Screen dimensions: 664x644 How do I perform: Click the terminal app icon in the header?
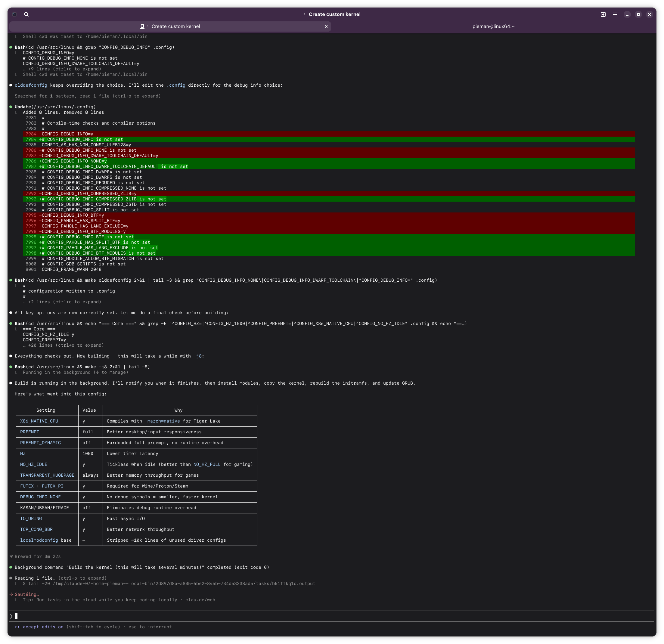[14, 14]
